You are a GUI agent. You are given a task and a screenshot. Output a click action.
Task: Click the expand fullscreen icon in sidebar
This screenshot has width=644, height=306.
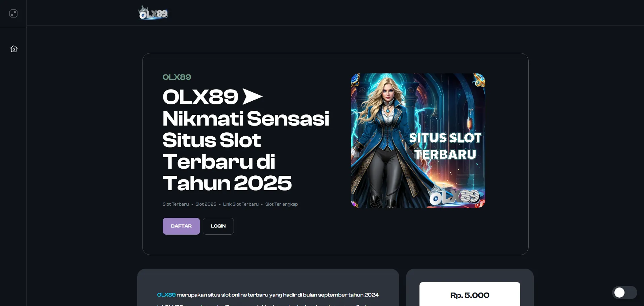coord(13,13)
